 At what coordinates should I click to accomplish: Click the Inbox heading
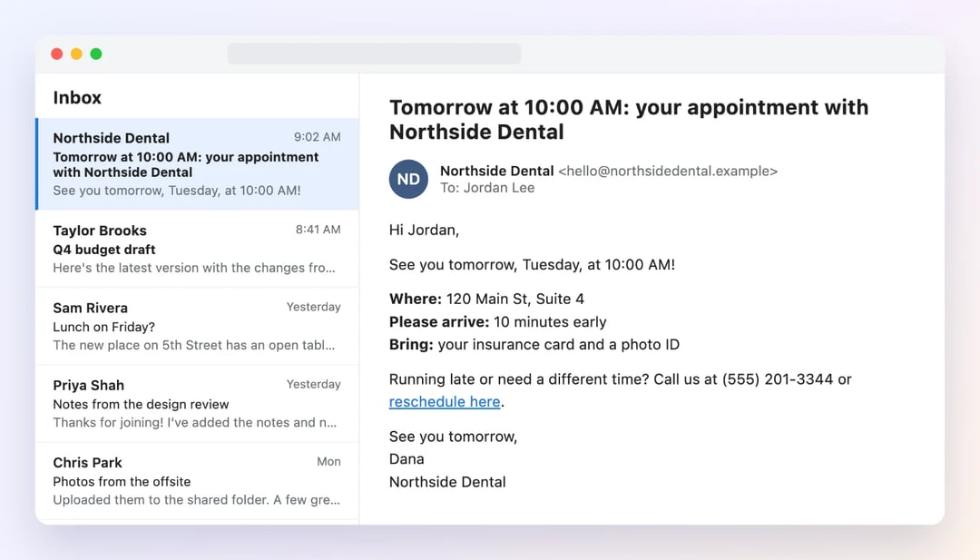tap(77, 97)
